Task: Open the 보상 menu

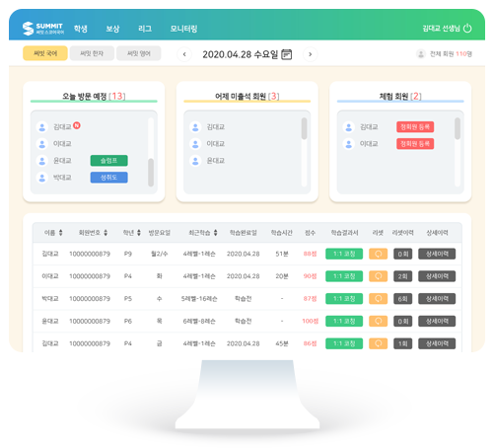Action: point(112,29)
